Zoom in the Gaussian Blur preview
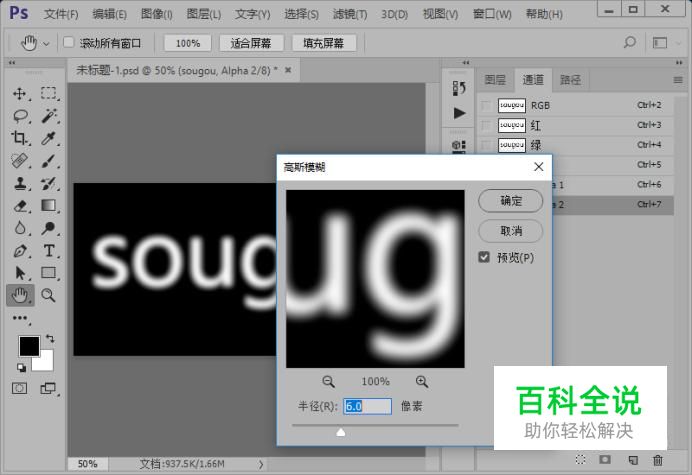 pyautogui.click(x=422, y=381)
